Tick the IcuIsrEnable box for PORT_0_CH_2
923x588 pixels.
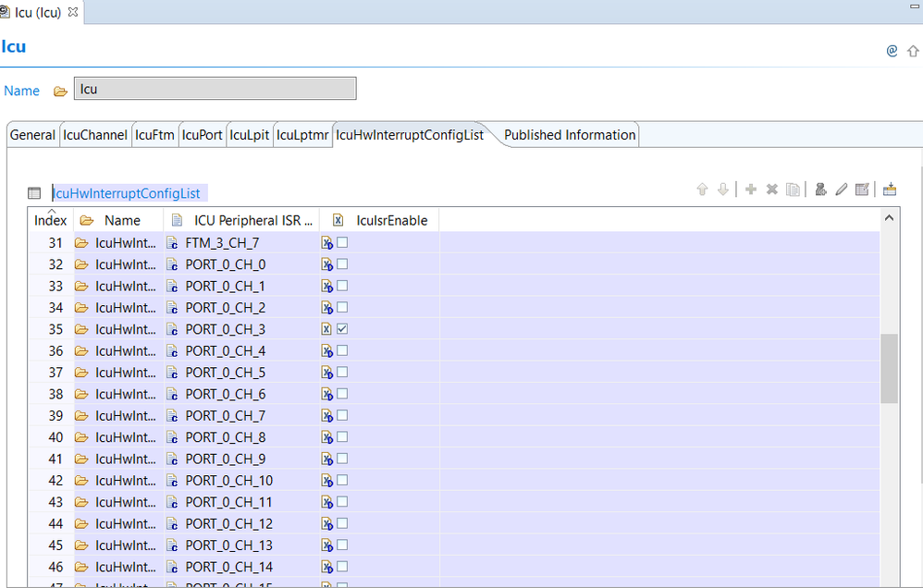point(342,307)
